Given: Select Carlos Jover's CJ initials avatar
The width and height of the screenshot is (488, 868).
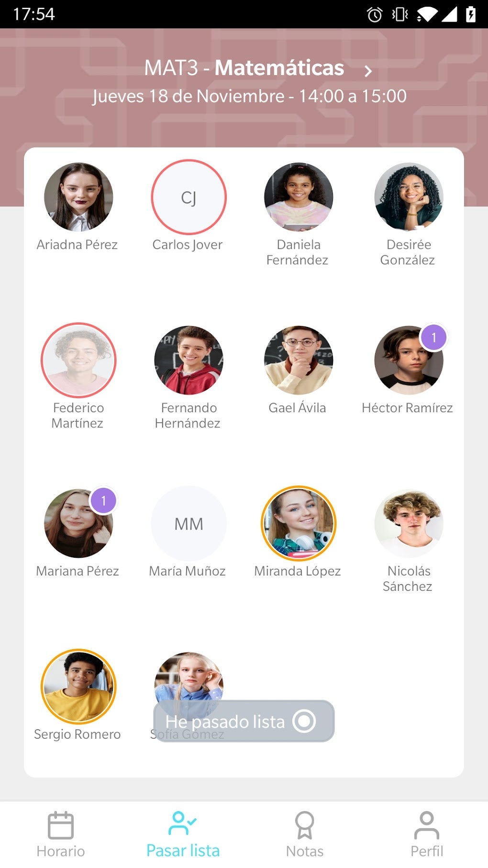Looking at the screenshot, I should click(189, 197).
